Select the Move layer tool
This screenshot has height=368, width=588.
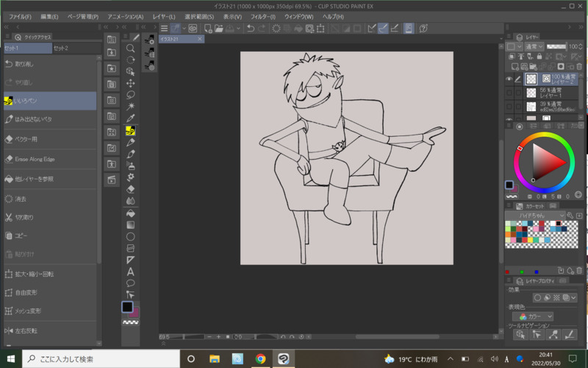[x=130, y=83]
